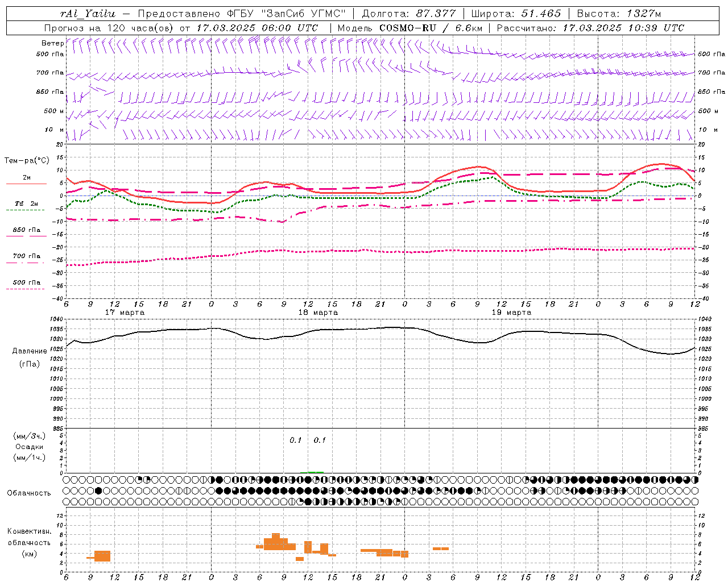Click the (мм/3ч.) precipitation unit label
This screenshot has width=728, height=582.
click(30, 436)
